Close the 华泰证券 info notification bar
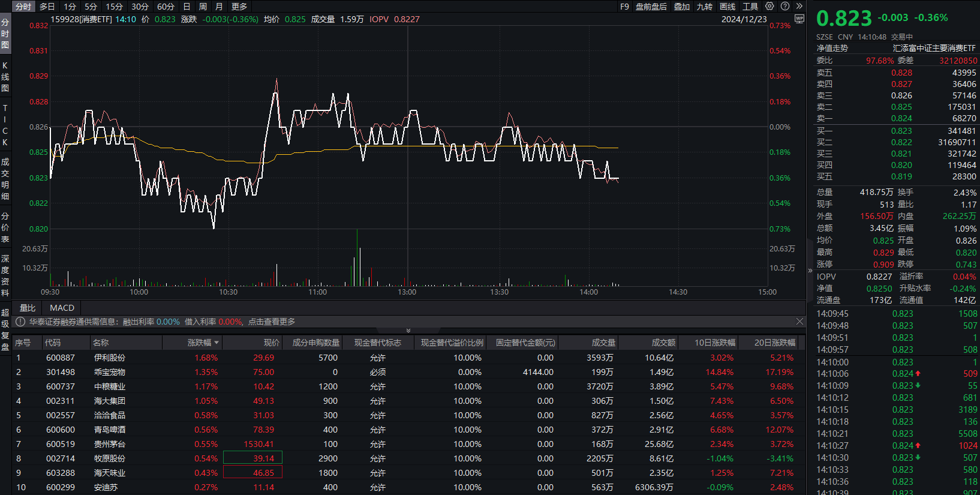This screenshot has height=495, width=980. [799, 322]
